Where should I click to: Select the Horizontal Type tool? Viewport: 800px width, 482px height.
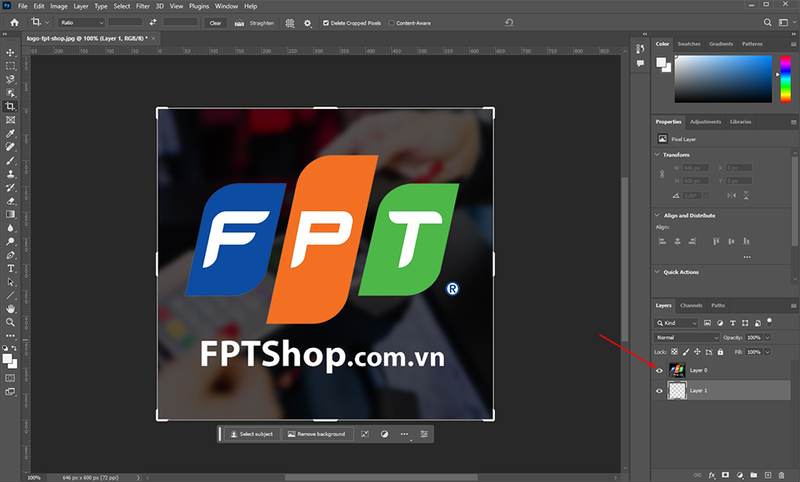click(10, 268)
